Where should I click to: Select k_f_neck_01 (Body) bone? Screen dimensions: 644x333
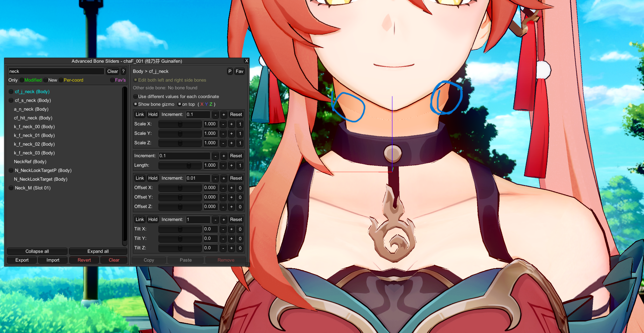tap(34, 136)
